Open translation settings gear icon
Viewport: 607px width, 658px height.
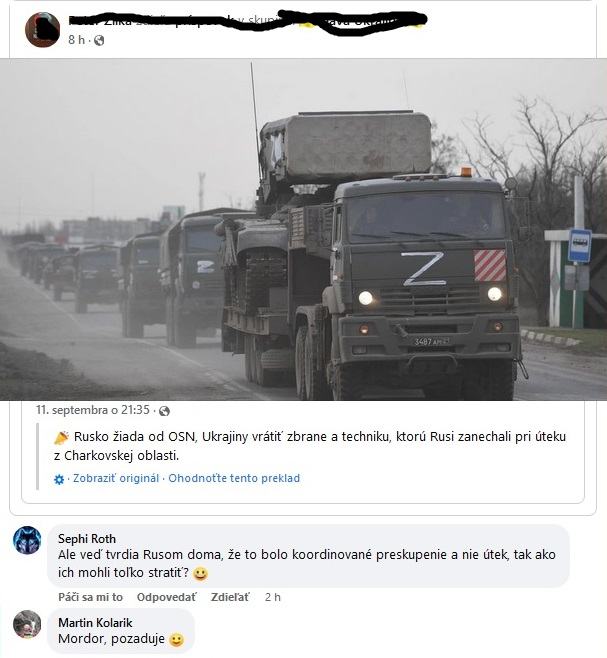59,479
